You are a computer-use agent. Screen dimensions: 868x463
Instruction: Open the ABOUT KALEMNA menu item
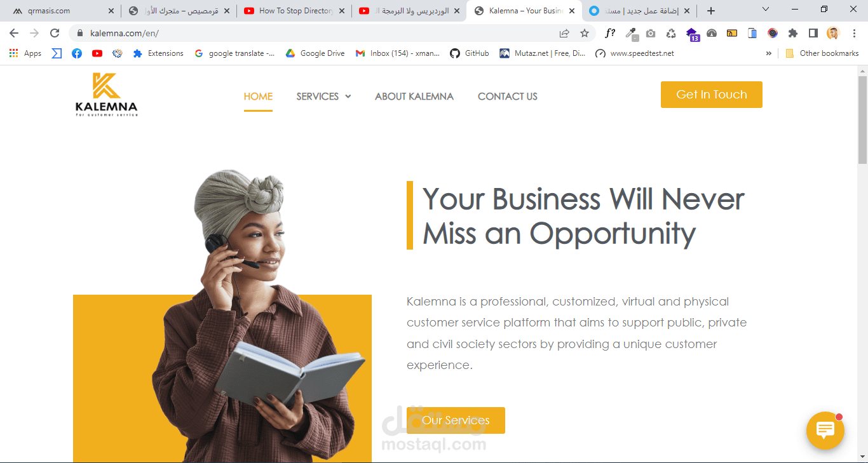(x=414, y=97)
